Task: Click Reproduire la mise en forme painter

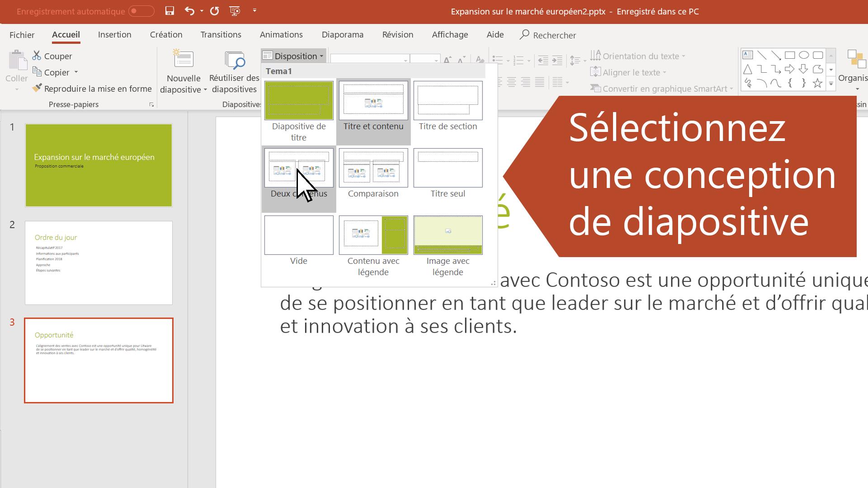Action: (x=92, y=89)
